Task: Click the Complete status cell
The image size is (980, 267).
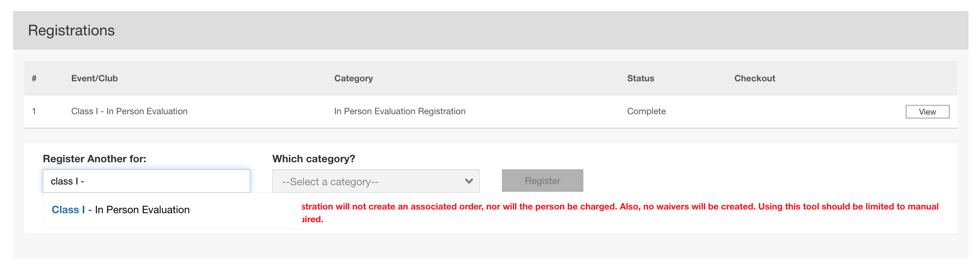Action: click(x=646, y=111)
